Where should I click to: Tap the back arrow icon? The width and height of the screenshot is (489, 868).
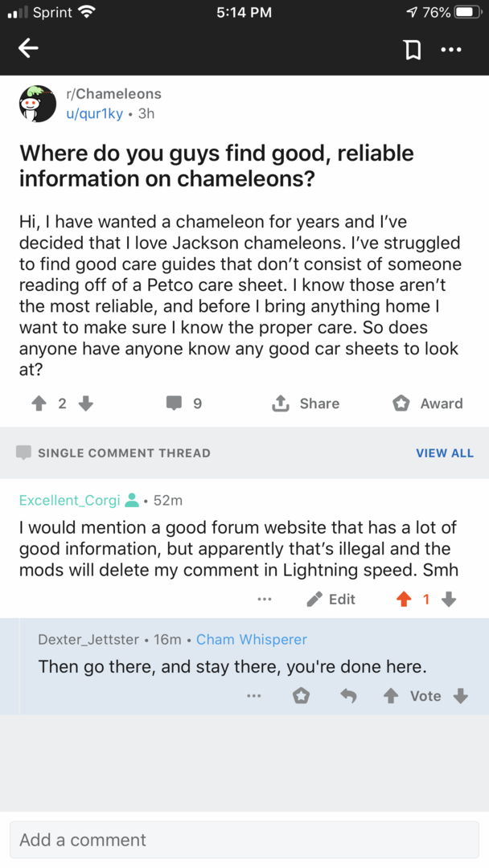click(x=28, y=49)
